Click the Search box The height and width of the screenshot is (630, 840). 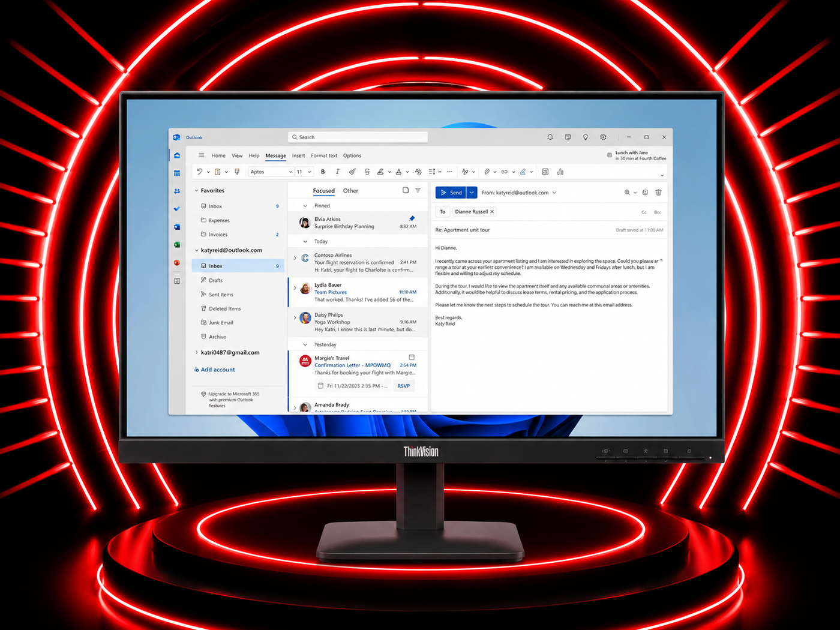(358, 137)
